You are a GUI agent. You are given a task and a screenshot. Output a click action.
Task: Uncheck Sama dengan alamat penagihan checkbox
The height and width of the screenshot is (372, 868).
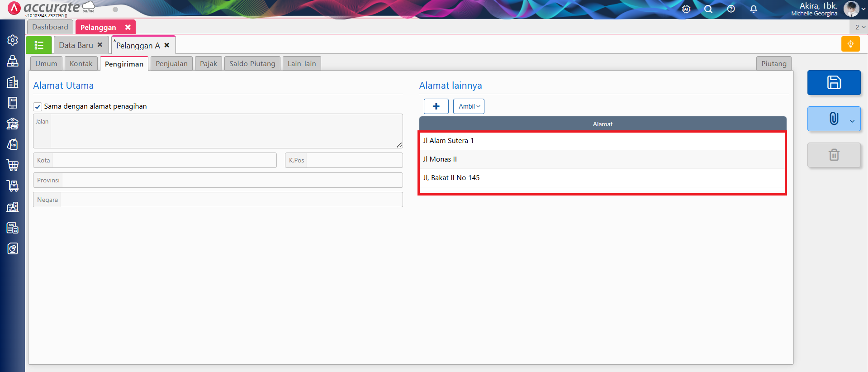click(38, 107)
